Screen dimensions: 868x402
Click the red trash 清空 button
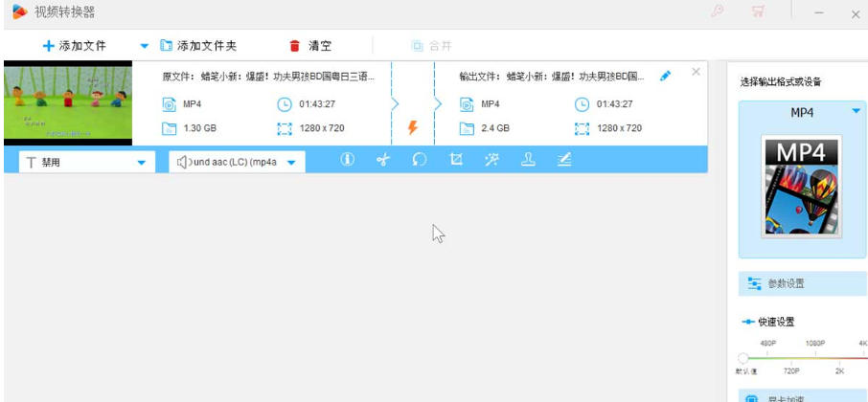[310, 46]
